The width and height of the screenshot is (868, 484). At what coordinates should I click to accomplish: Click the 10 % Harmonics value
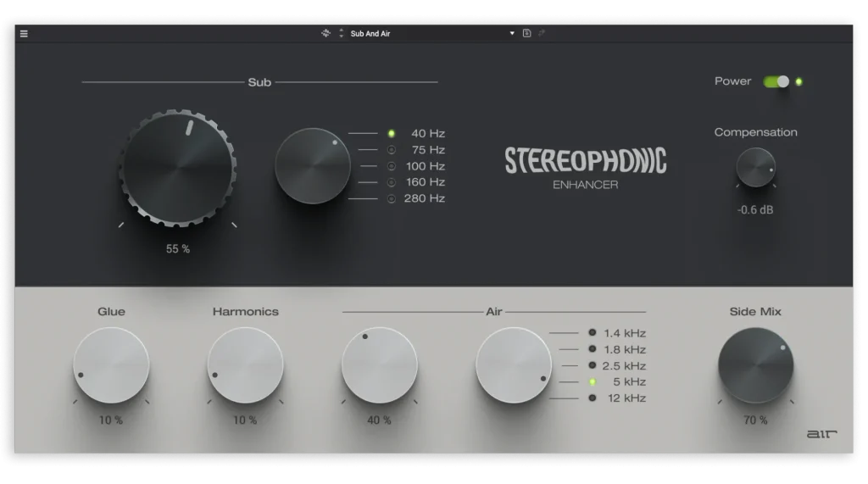pyautogui.click(x=245, y=420)
